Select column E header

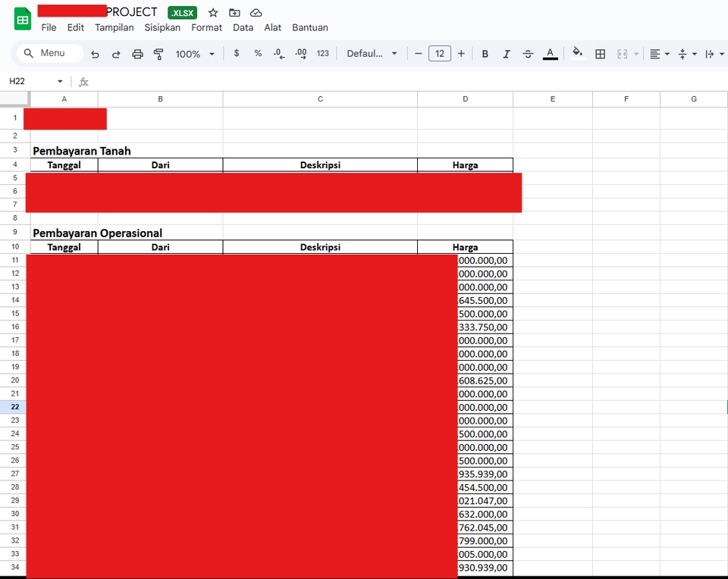click(553, 99)
